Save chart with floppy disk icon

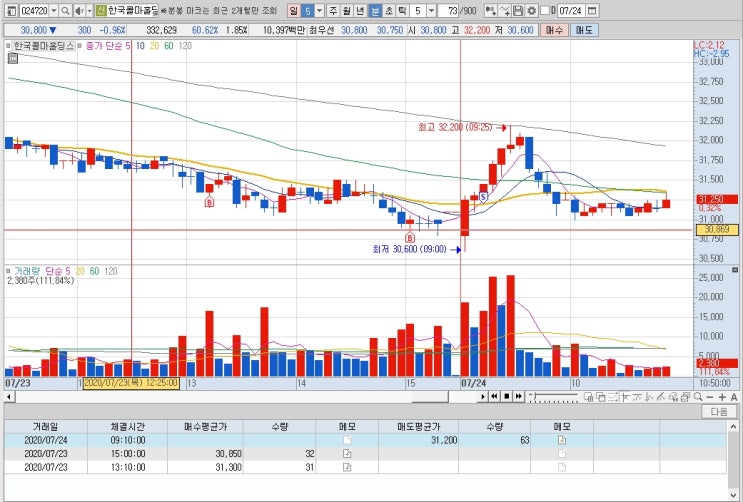[x=518, y=10]
